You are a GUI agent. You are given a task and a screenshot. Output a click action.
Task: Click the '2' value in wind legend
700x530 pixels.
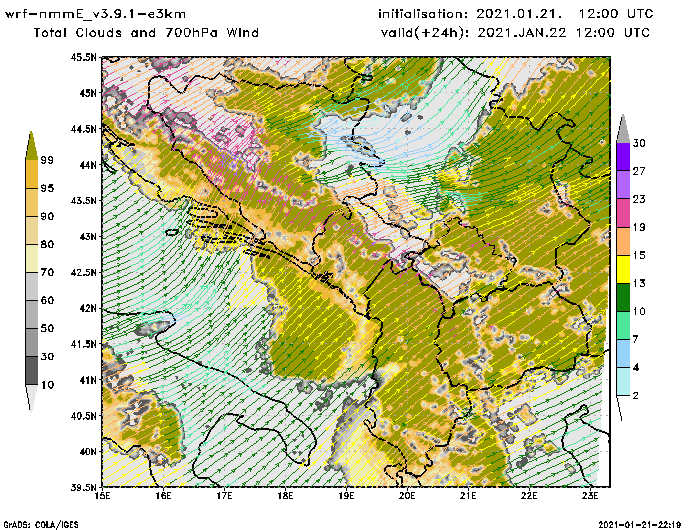click(x=636, y=396)
